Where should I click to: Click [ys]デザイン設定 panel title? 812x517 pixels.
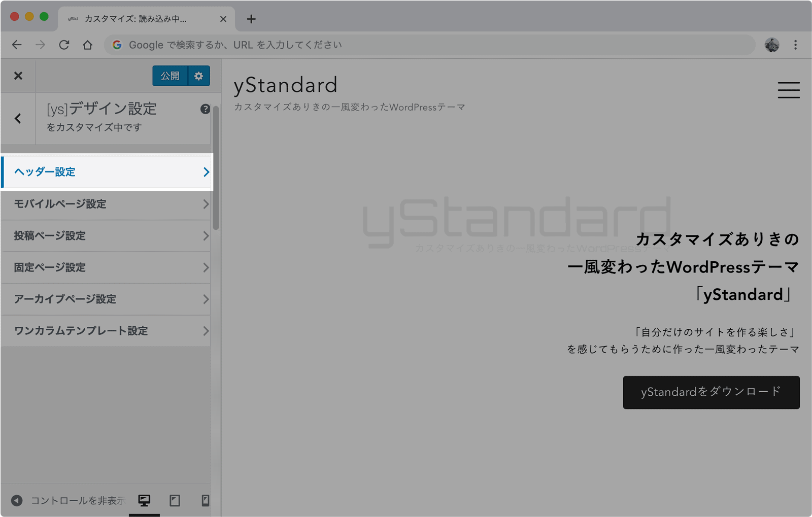pos(102,109)
